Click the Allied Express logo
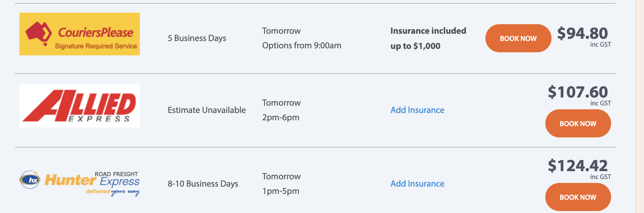Screen dimensions: 644x213 (80, 106)
